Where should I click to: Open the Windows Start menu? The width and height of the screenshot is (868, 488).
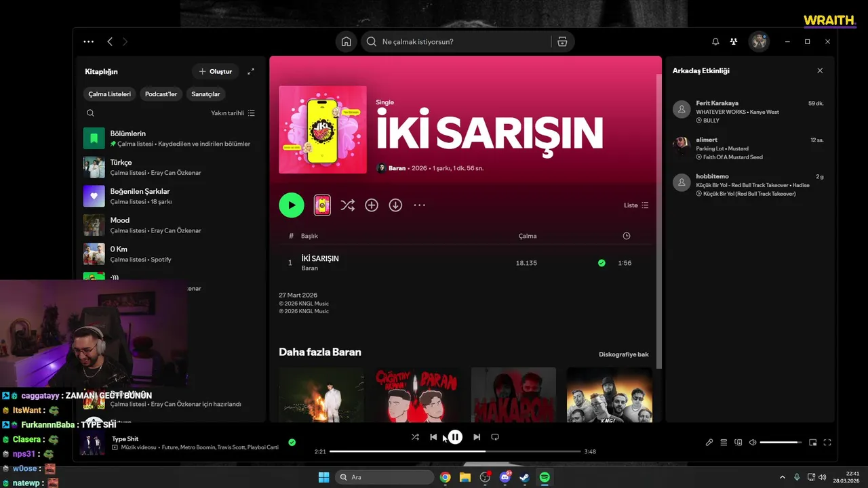pyautogui.click(x=323, y=477)
